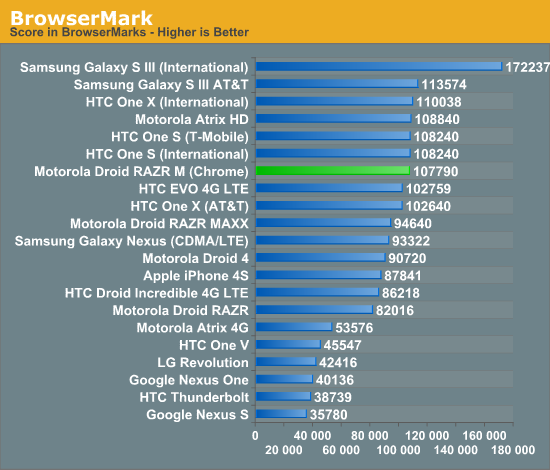Select the HTC One X (AT&T) label
The height and width of the screenshot is (470, 550).
click(189, 206)
